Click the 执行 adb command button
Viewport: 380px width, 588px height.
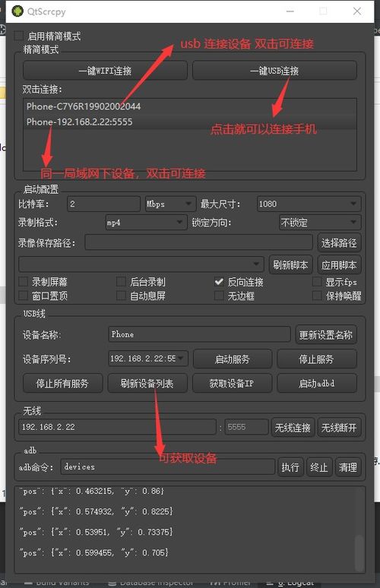point(290,467)
